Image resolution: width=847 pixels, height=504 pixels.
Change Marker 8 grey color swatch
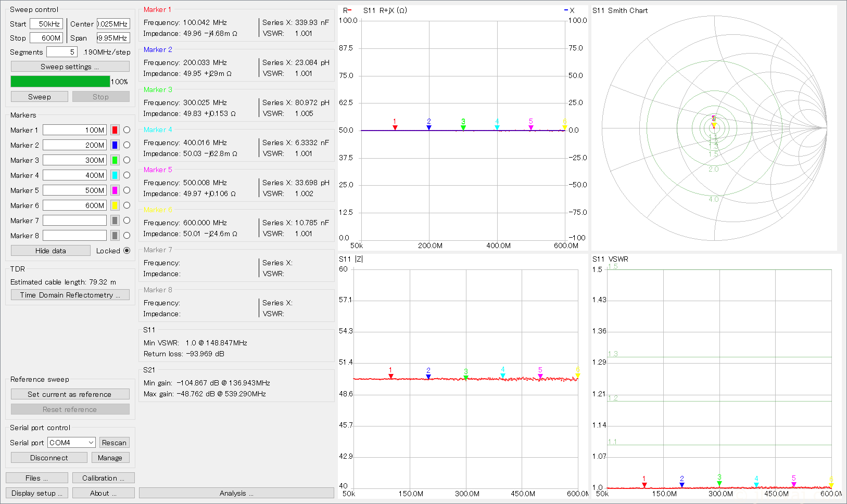coord(115,236)
